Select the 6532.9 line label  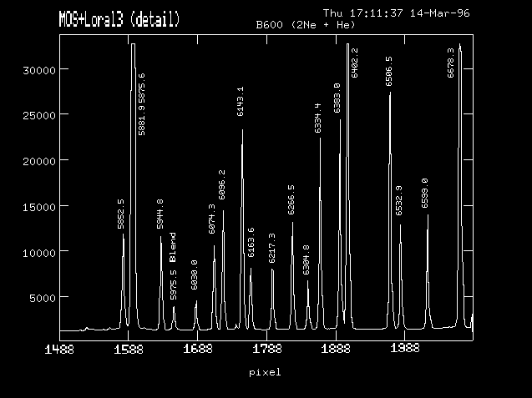(399, 201)
